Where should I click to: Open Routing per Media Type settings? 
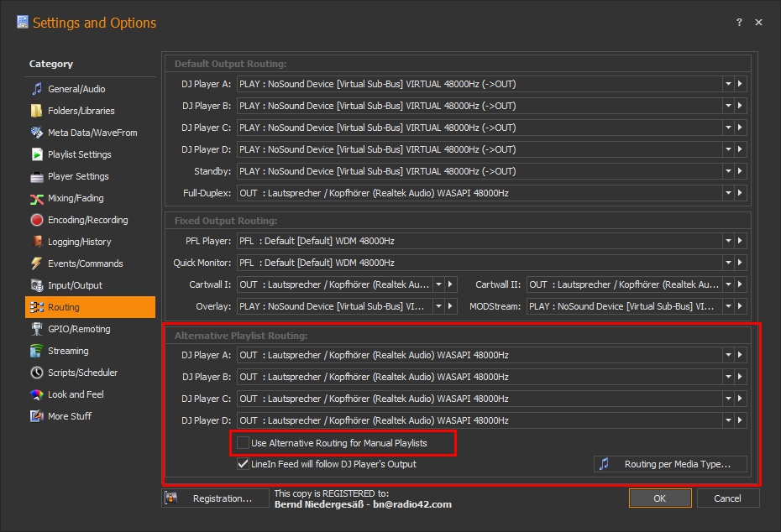click(x=670, y=464)
